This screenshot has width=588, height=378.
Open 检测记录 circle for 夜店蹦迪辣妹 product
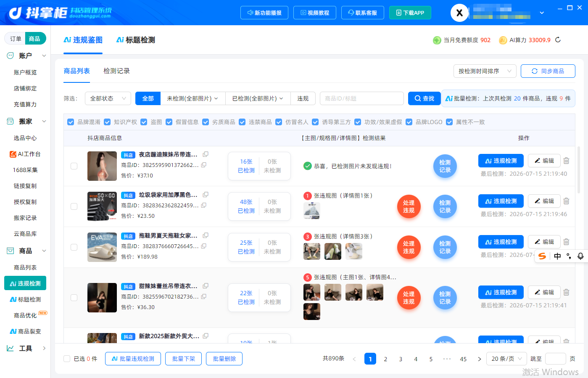pos(445,166)
